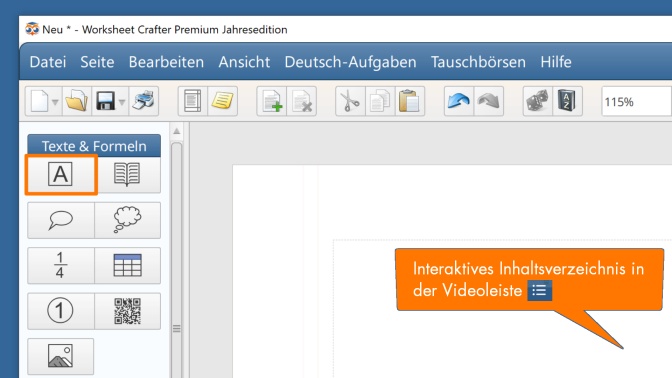Image resolution: width=672 pixels, height=378 pixels.
Task: Insert a speech bubble
Action: click(60, 220)
